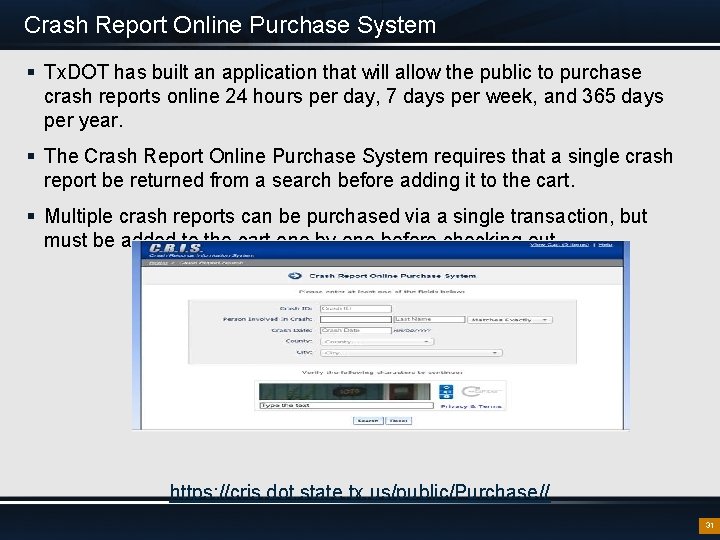The image size is (720, 540).
Task: Open the Matches Exactly dropdown
Action: (x=510, y=320)
